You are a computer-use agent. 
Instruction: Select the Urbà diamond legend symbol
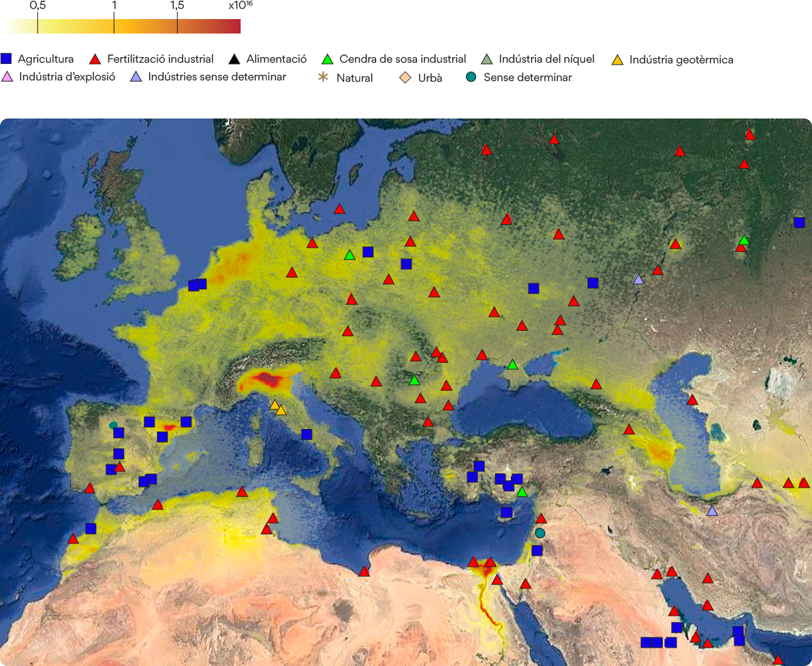405,78
